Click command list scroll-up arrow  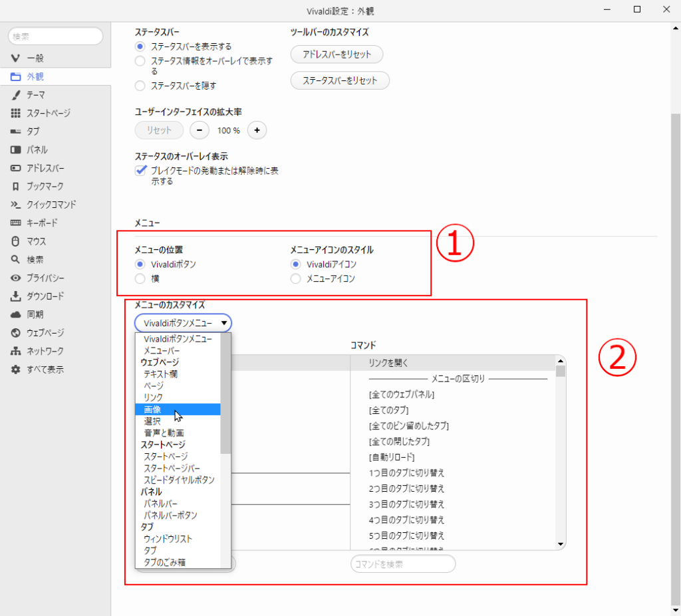click(560, 361)
